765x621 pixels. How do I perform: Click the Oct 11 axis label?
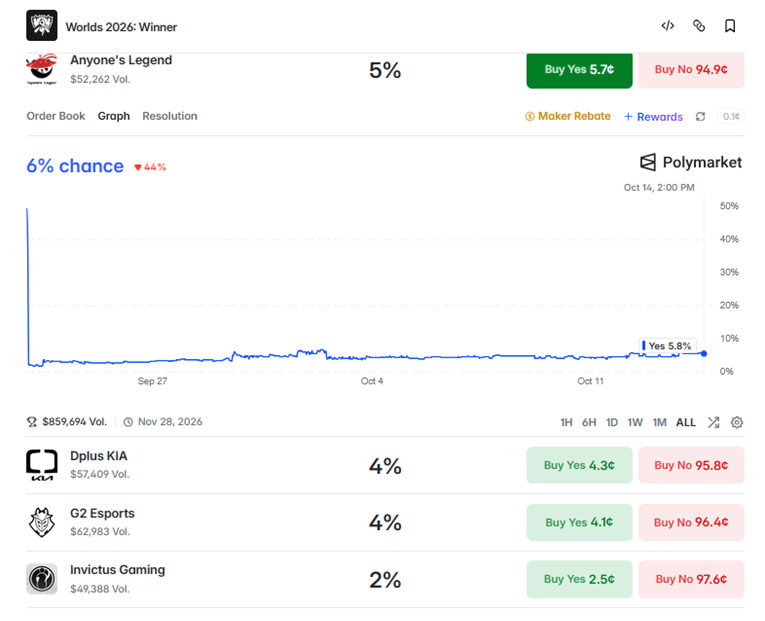(590, 381)
